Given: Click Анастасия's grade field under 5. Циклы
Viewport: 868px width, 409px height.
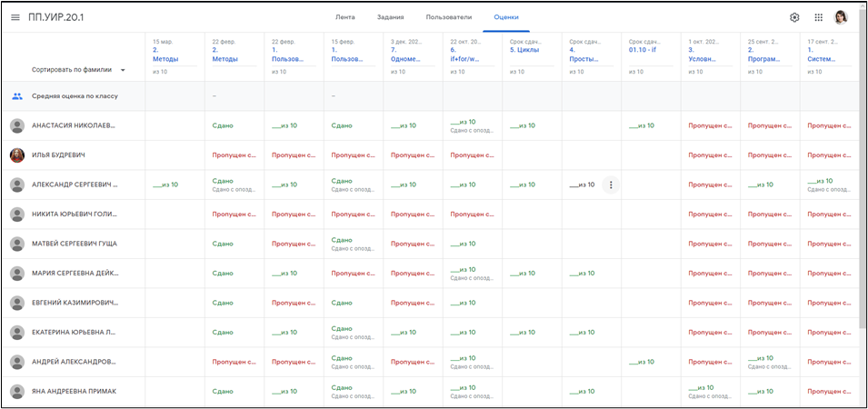Looking at the screenshot, I should point(523,126).
